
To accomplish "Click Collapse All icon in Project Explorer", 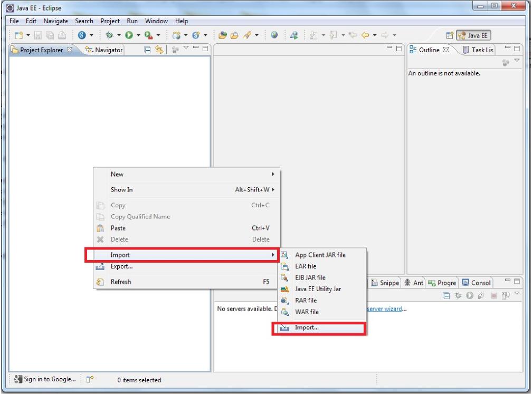I will (148, 50).
